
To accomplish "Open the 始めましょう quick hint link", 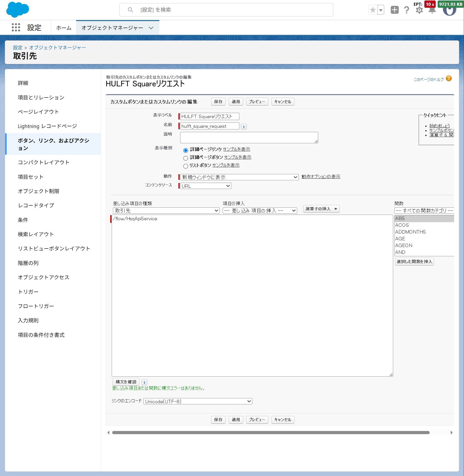I will (440, 126).
